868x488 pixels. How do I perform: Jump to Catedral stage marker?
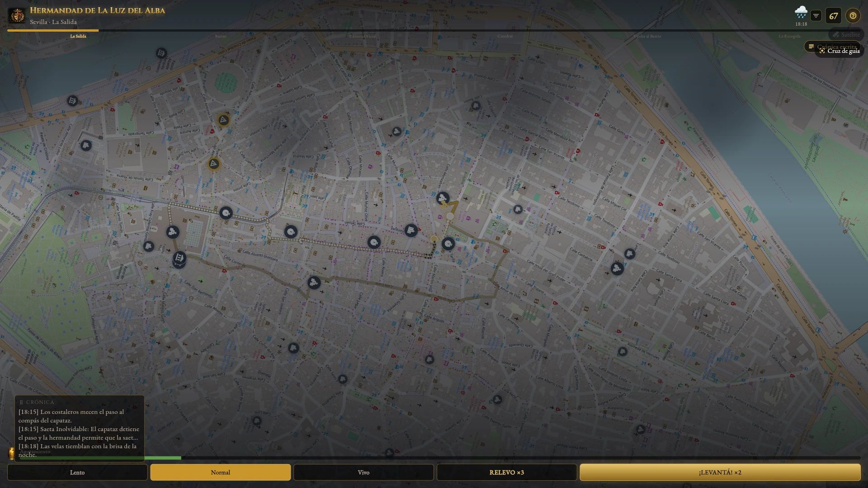505,36
